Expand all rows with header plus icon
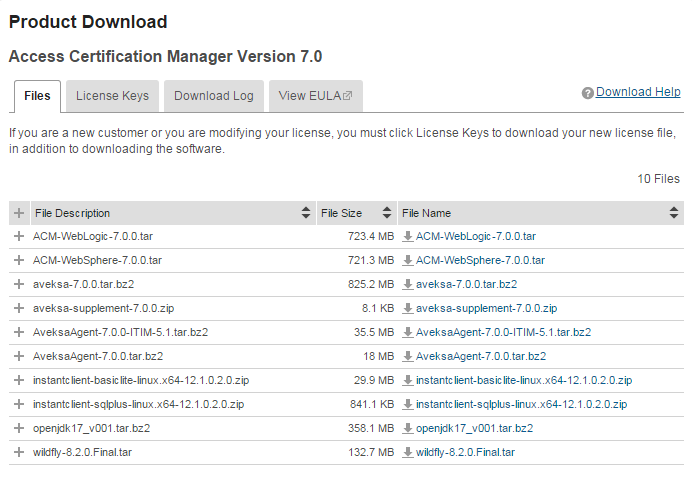Viewport: 692px width, 496px height. (19, 213)
